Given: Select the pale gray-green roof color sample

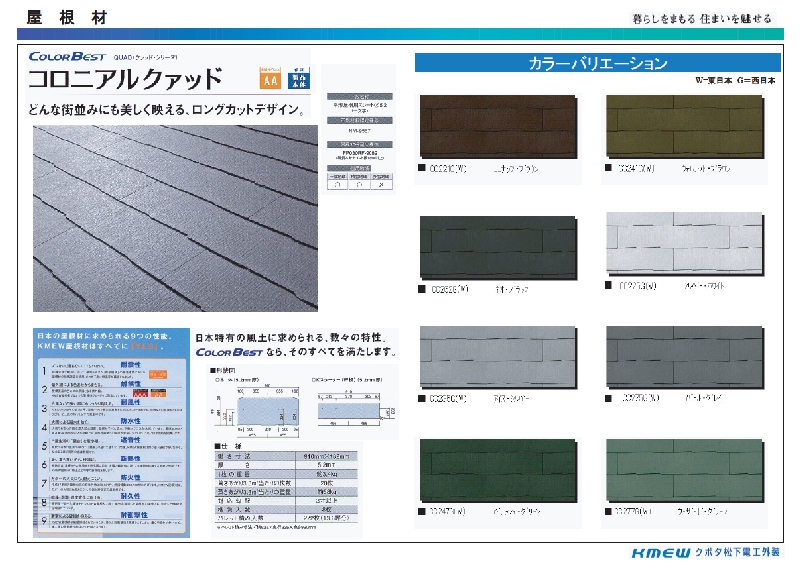Looking at the screenshot, I should click(685, 470).
